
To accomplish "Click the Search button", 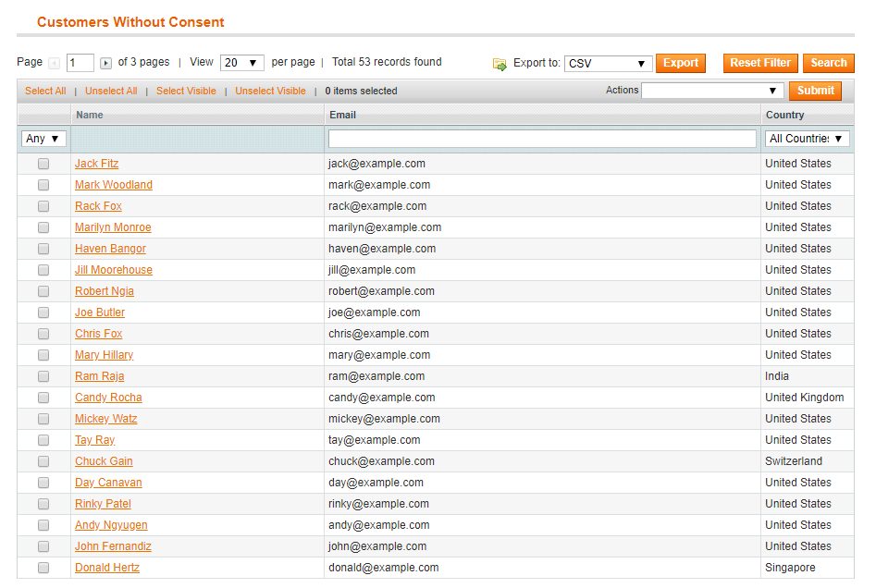I will pos(827,63).
